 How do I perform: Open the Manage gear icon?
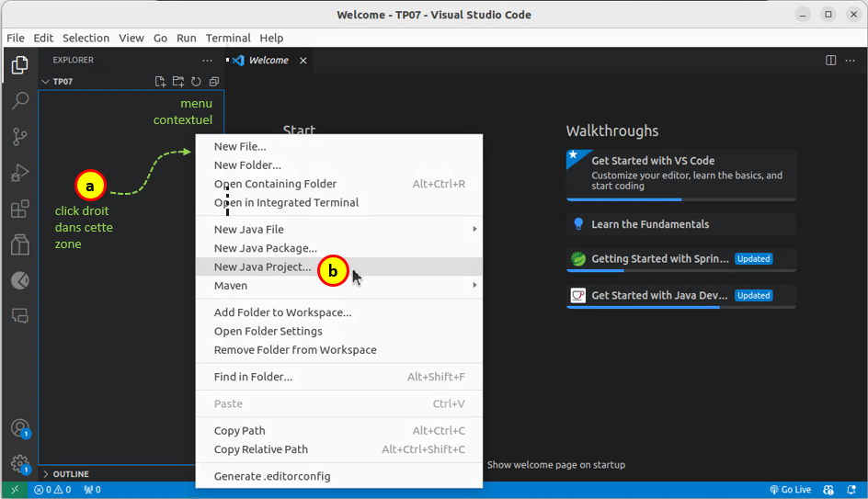pos(19,464)
